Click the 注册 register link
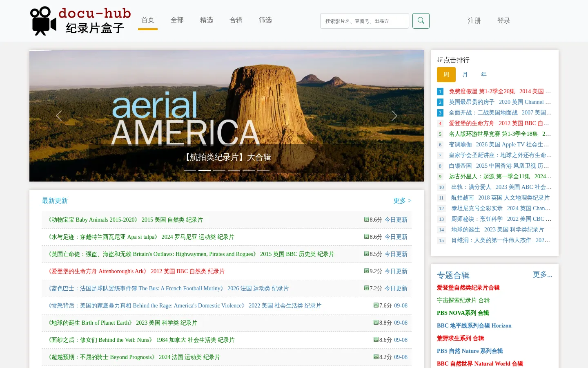The height and width of the screenshot is (368, 588). [474, 21]
